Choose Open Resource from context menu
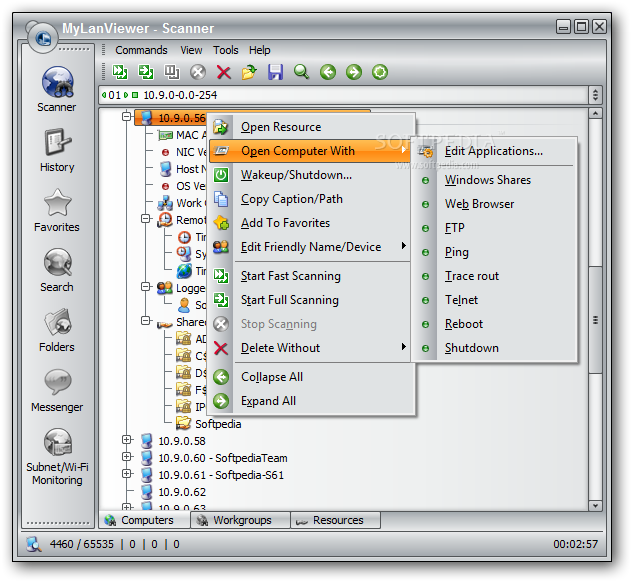Screen dimensions: 632x582 (x=310, y=127)
